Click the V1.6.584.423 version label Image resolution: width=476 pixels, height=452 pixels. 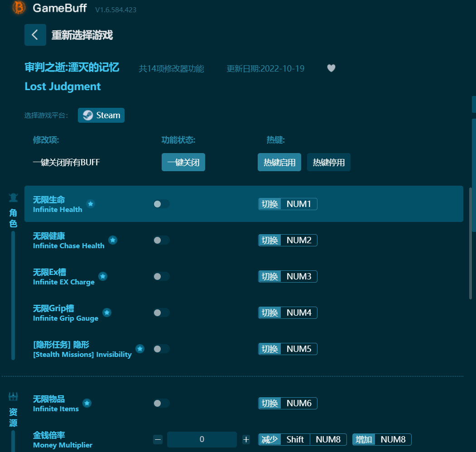115,10
